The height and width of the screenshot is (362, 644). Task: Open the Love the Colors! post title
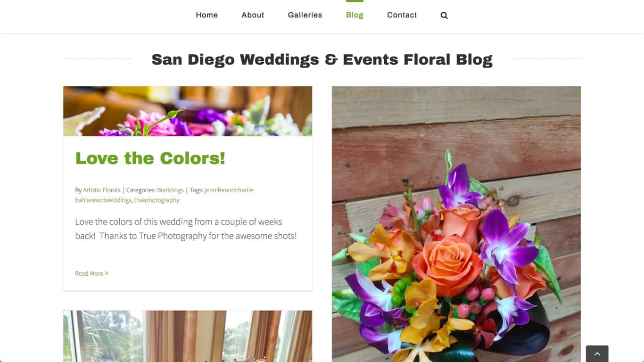[x=150, y=158]
